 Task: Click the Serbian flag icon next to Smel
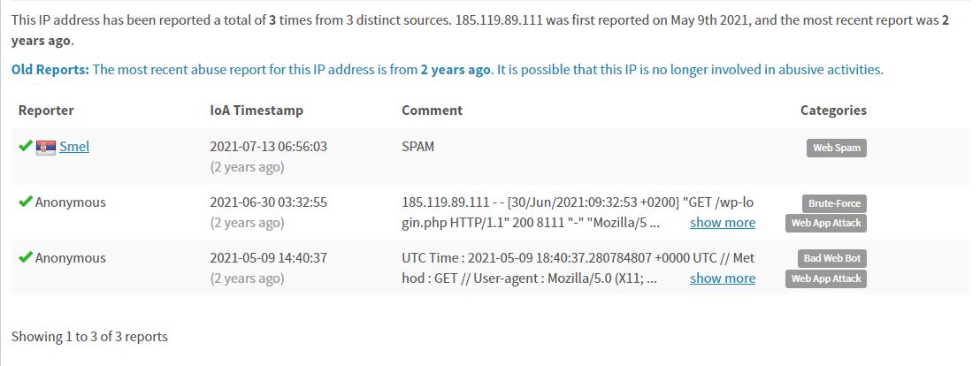[x=46, y=148]
